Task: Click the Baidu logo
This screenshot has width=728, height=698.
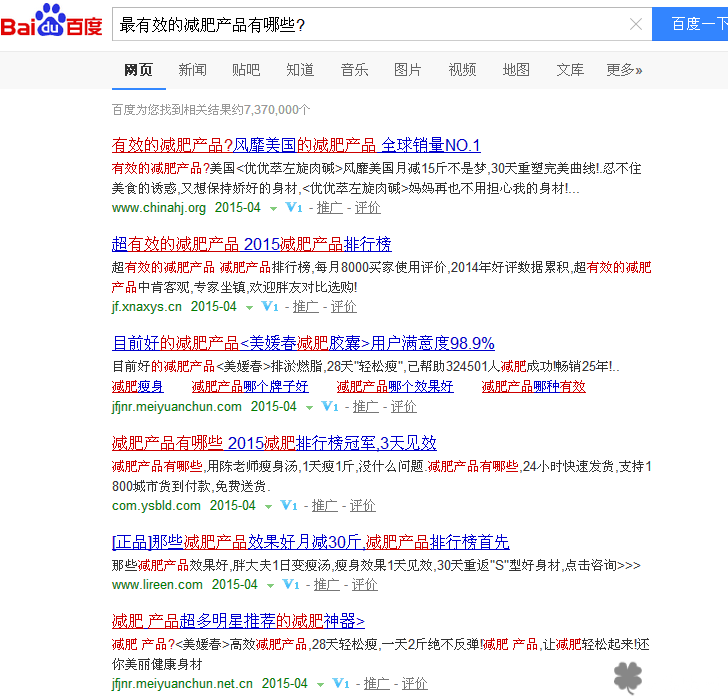Action: tap(51, 21)
